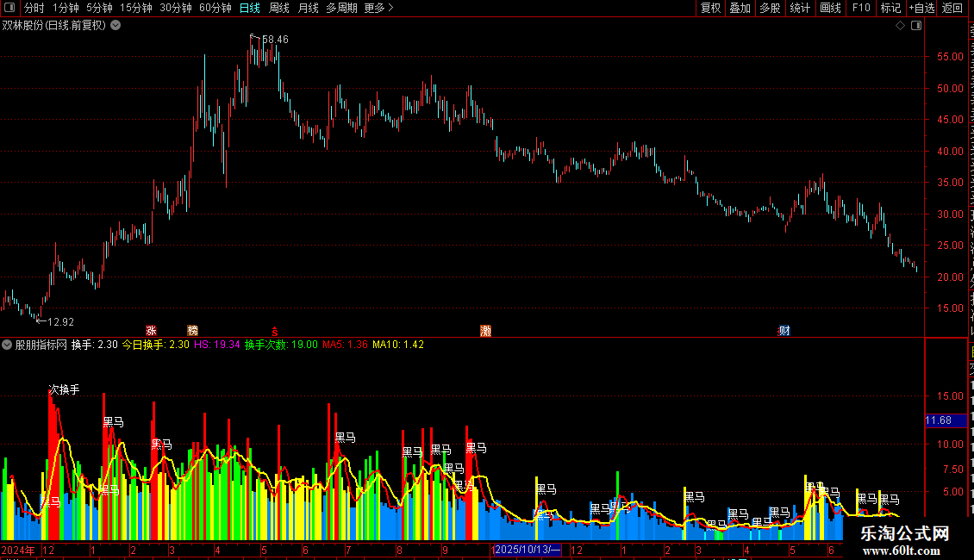The height and width of the screenshot is (560, 974).
Task: Click the 涨 event marker on timeline
Action: (x=151, y=331)
